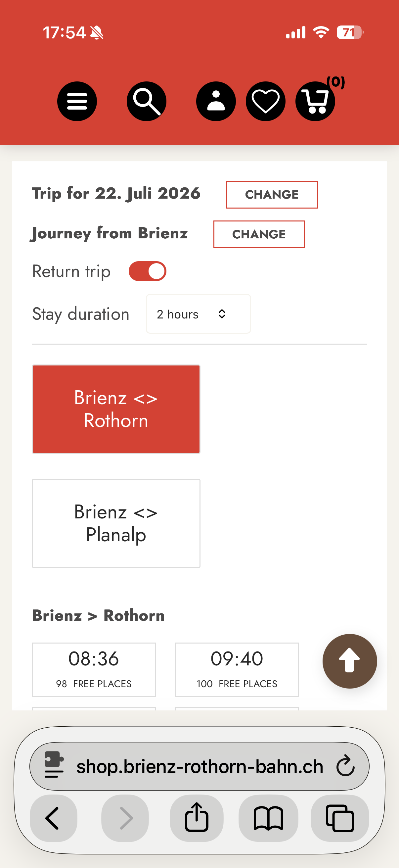Reload the page in Safari
The width and height of the screenshot is (399, 868).
pyautogui.click(x=345, y=766)
